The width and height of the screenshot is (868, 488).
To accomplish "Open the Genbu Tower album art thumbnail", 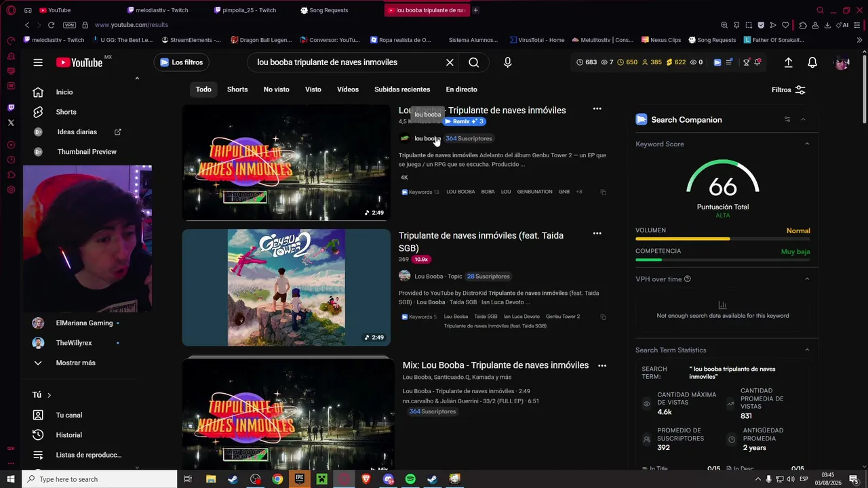I will tap(286, 287).
